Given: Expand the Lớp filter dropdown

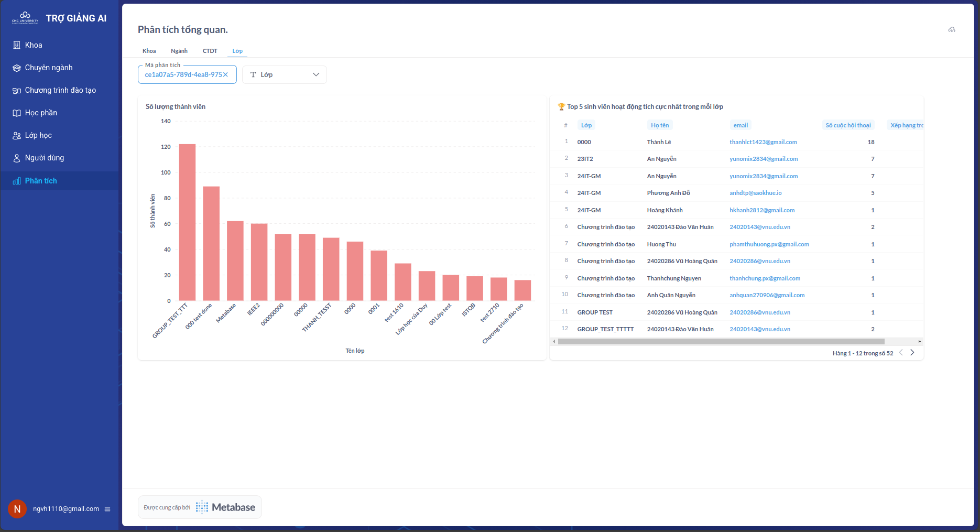Looking at the screenshot, I should (316, 74).
